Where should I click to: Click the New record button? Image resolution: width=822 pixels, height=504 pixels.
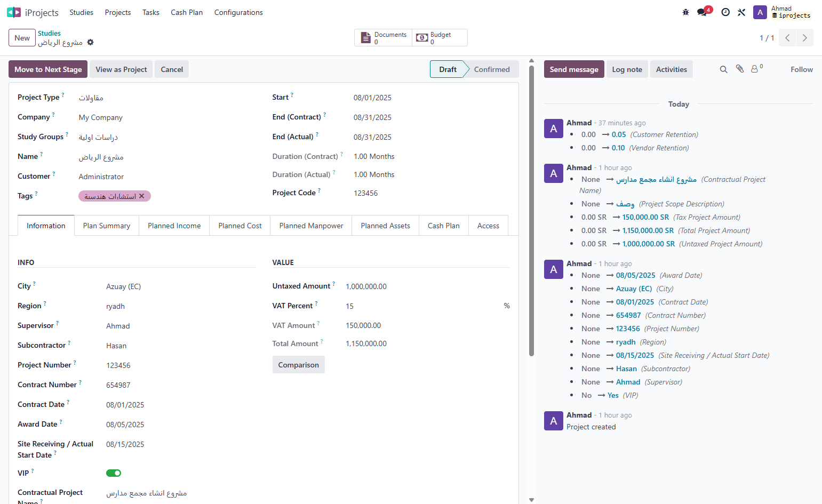coord(22,38)
